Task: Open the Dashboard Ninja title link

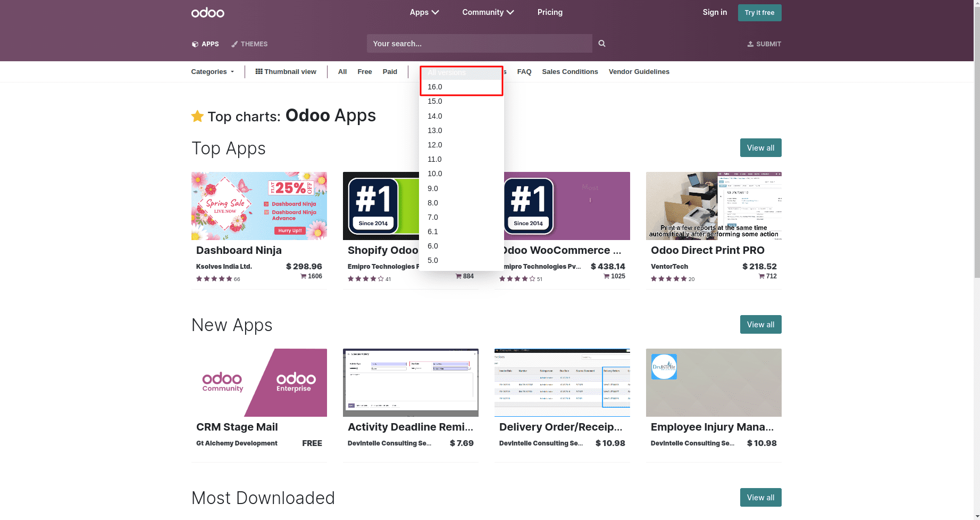Action: click(x=239, y=250)
